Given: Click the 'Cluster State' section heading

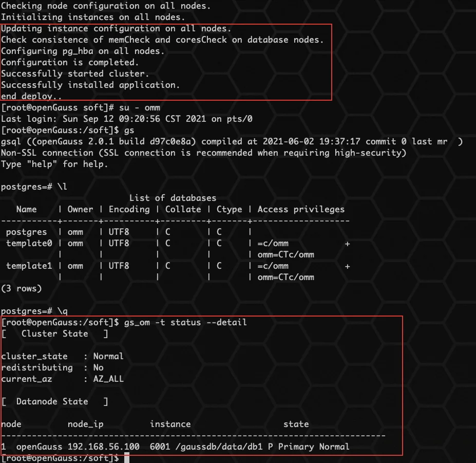Looking at the screenshot, I should tap(54, 334).
